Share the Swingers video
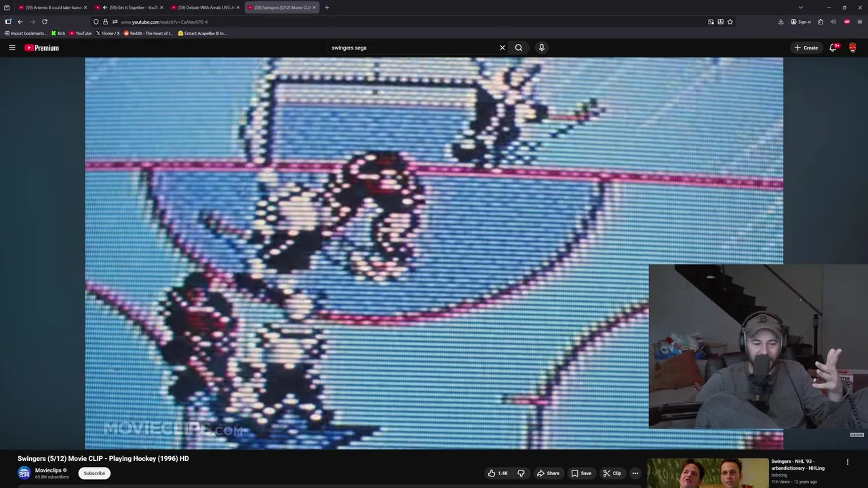This screenshot has height=488, width=868. point(548,473)
